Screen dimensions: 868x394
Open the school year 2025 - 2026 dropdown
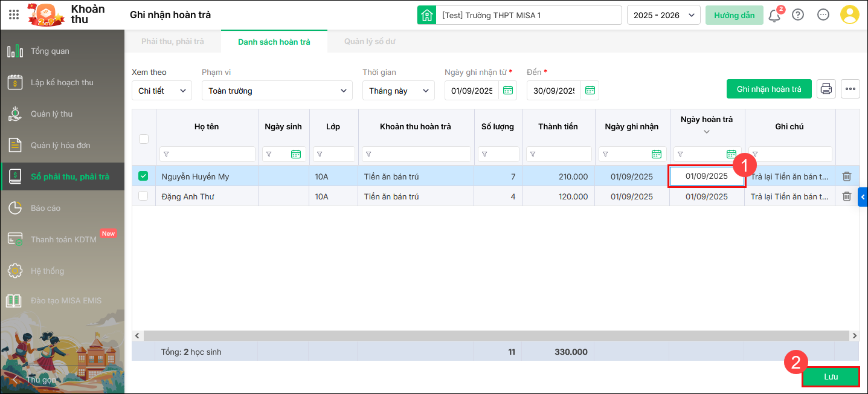pos(664,15)
